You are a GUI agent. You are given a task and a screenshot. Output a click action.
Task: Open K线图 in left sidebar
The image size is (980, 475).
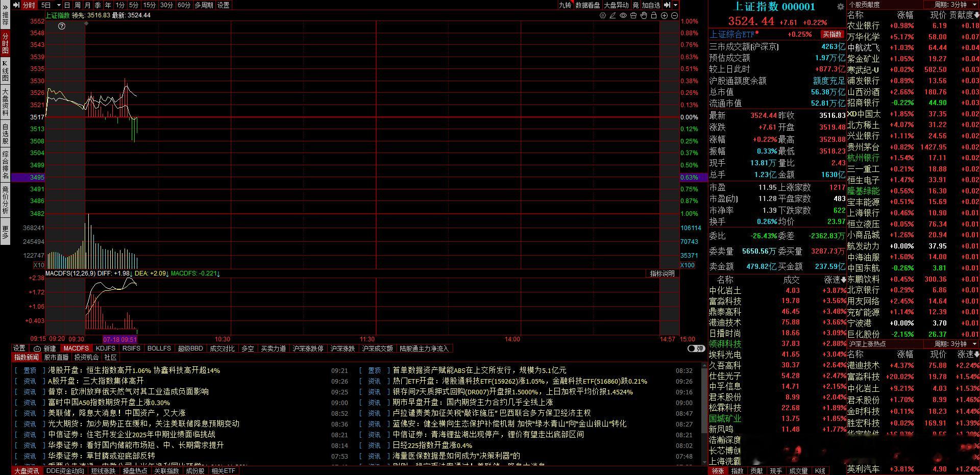click(x=5, y=71)
